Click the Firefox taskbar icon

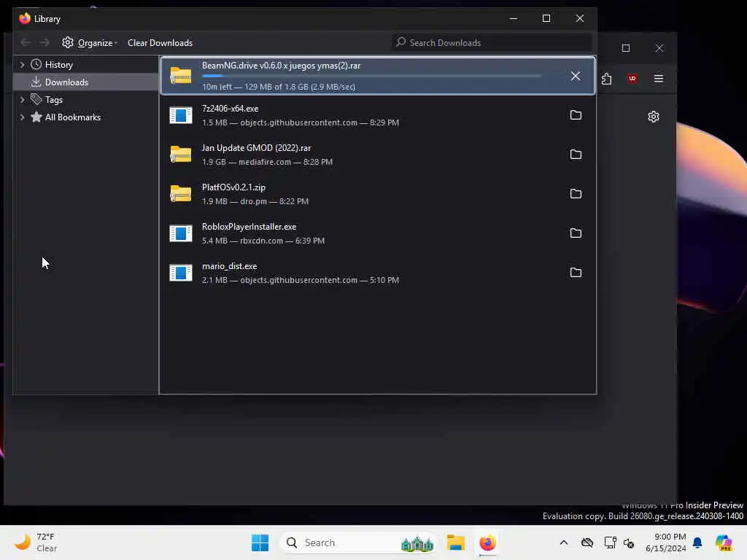coord(487,542)
